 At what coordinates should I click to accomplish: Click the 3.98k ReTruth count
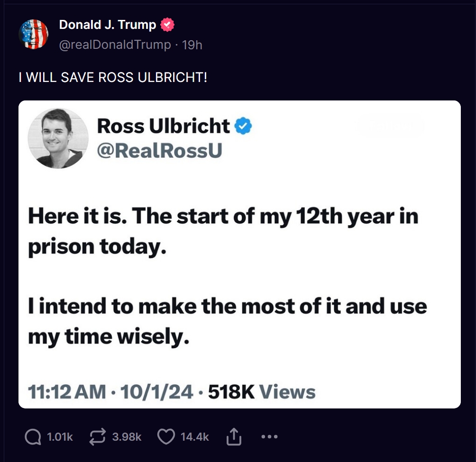[x=127, y=437]
